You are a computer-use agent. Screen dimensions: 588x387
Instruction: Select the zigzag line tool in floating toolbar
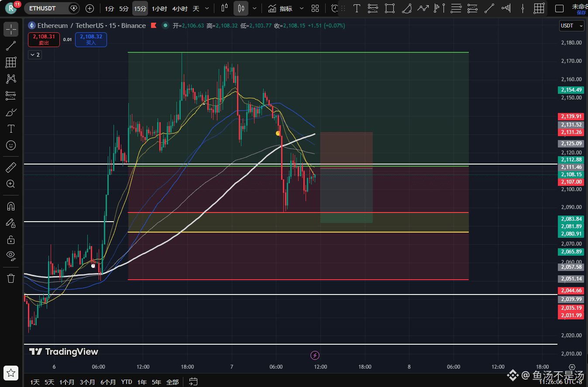point(423,8)
